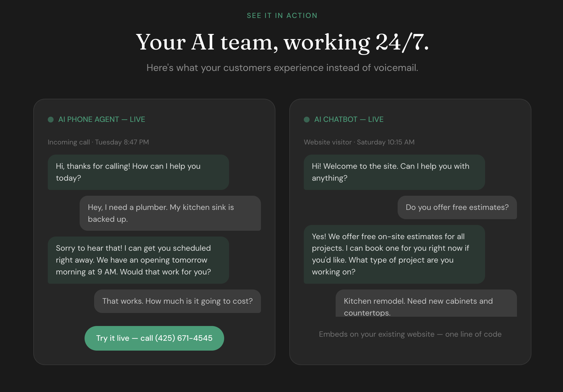Click the green status dot beside AI CHATBOT
The height and width of the screenshot is (392, 563).
tap(307, 119)
